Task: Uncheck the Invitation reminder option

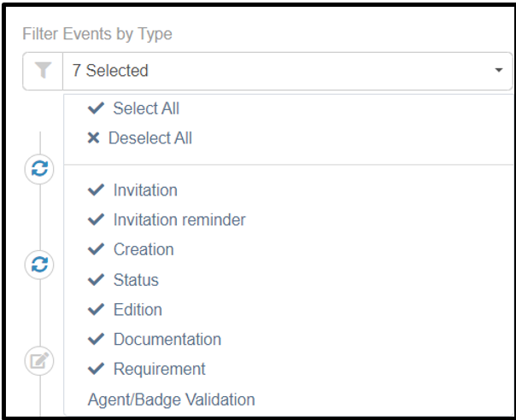Action: 179,219
